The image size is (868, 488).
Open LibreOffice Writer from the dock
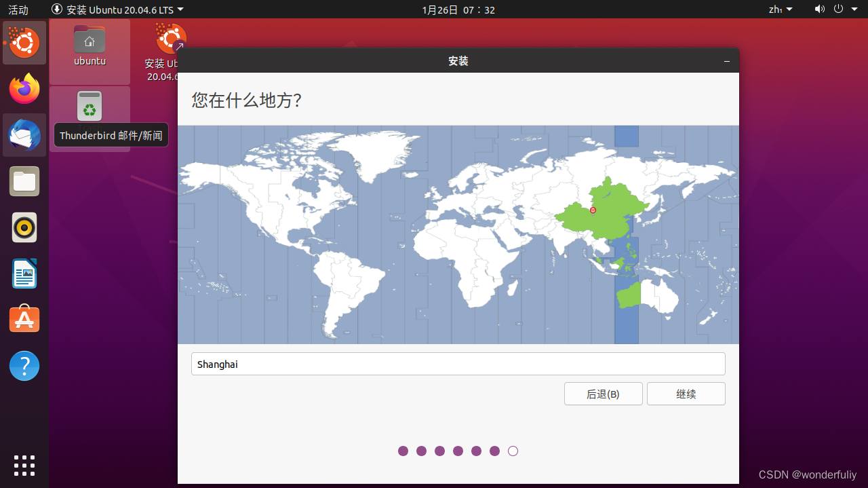(x=24, y=274)
